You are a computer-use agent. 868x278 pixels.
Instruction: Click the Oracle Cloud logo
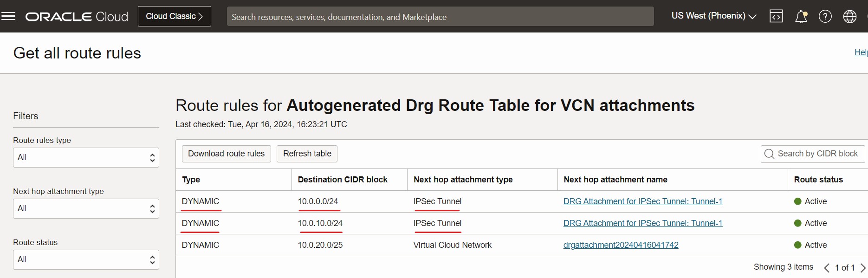[x=77, y=17]
